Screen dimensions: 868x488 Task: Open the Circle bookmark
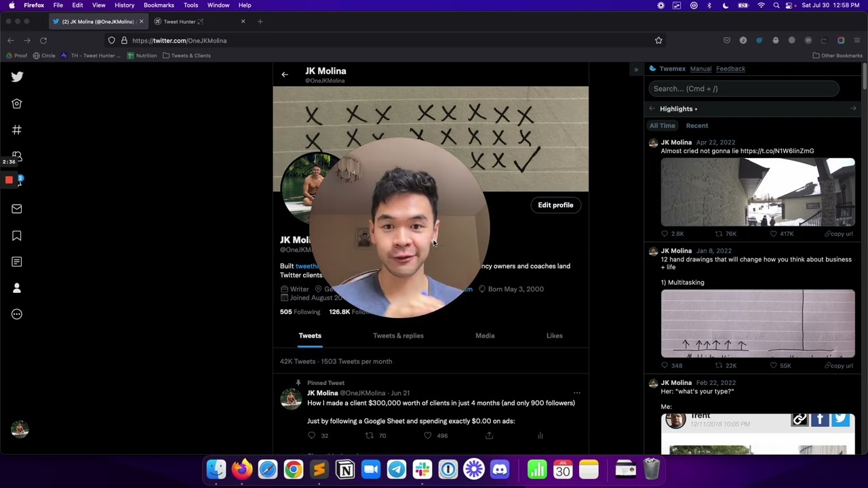(x=44, y=56)
